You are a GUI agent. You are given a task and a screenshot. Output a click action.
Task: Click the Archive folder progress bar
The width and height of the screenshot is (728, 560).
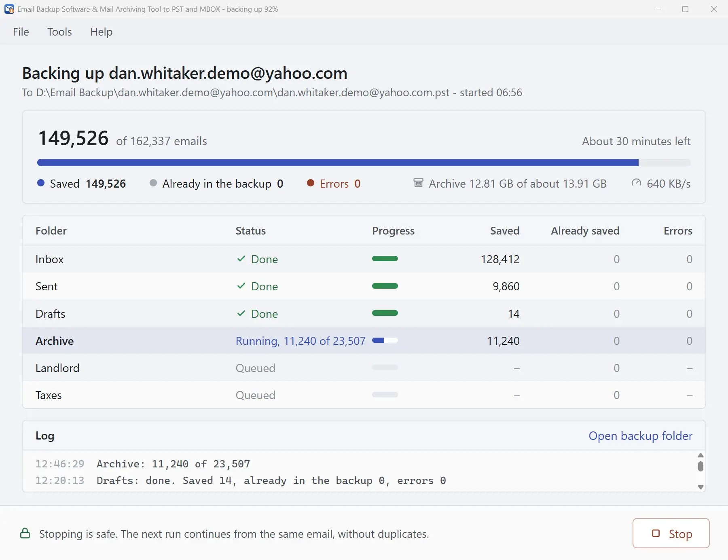point(385,340)
